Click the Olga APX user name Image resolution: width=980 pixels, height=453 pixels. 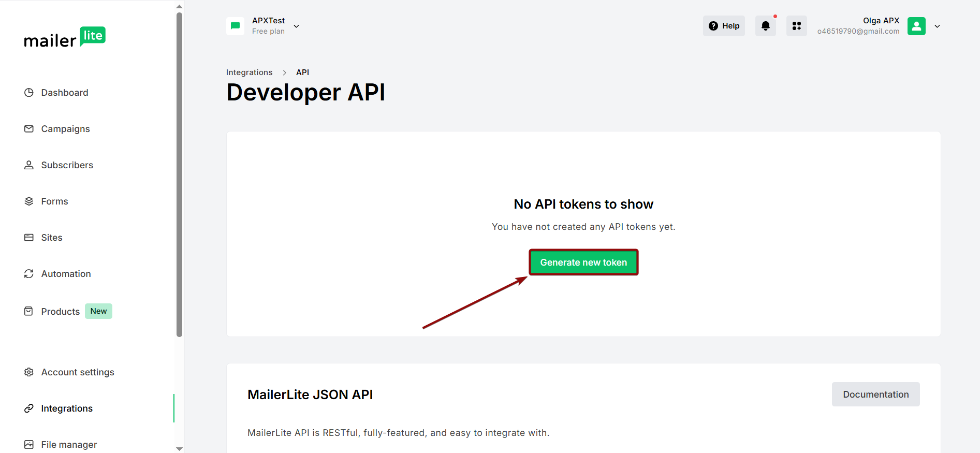[881, 21]
